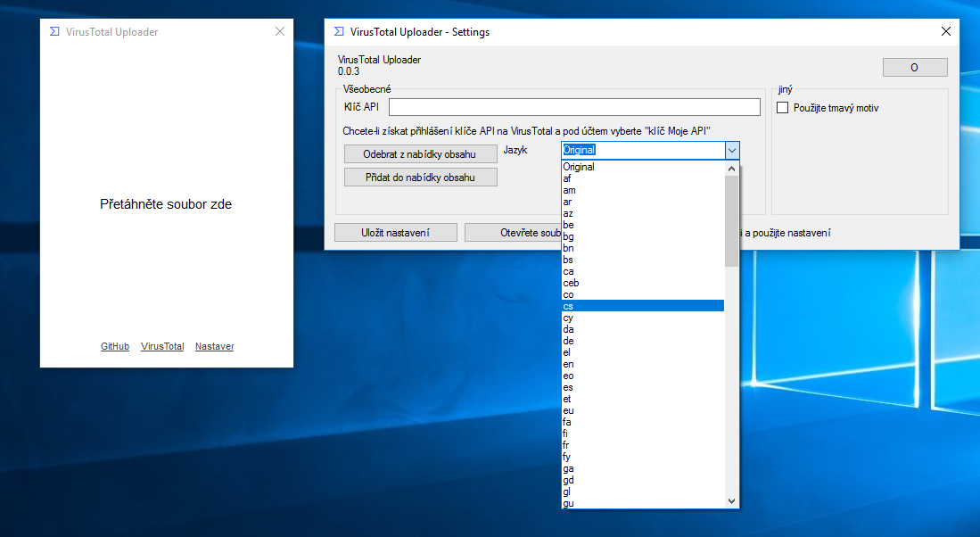Select 'el' from the list
This screenshot has width=980, height=537.
click(643, 352)
